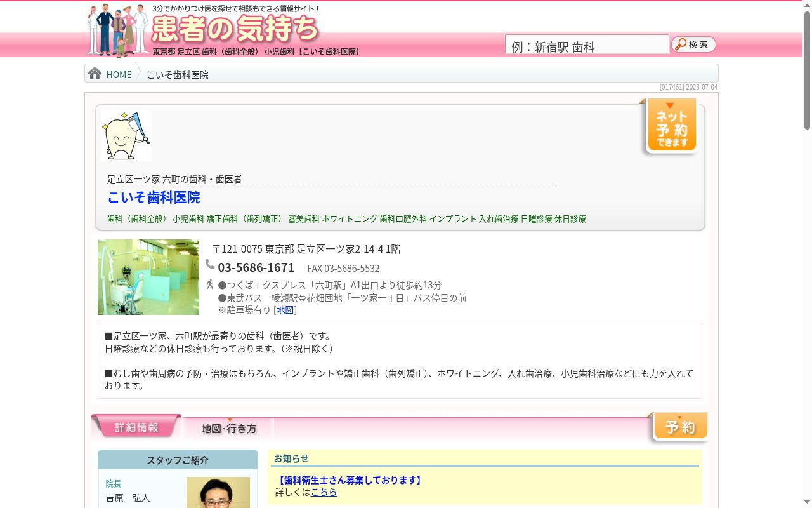Click the home icon in breadcrumb
This screenshot has width=812, height=508.
tap(95, 74)
